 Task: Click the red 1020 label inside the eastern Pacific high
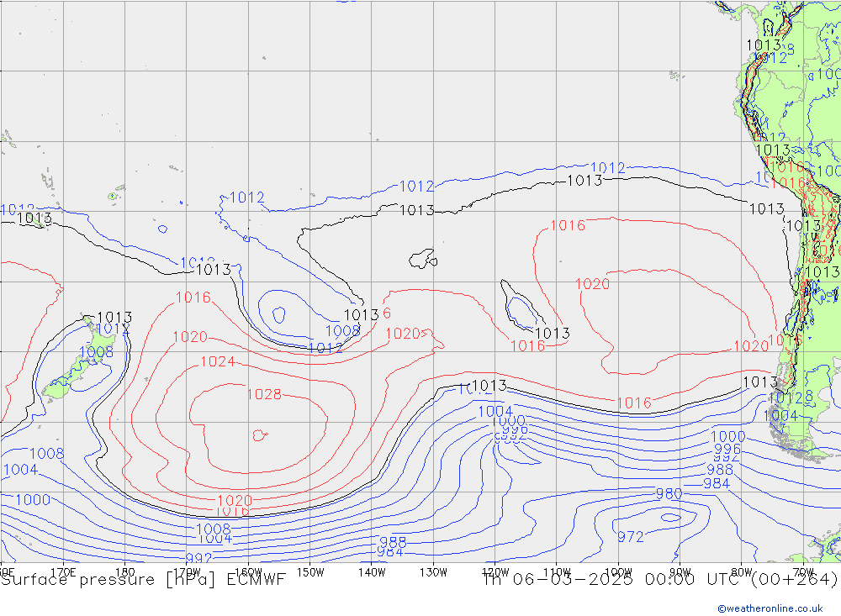click(x=592, y=284)
